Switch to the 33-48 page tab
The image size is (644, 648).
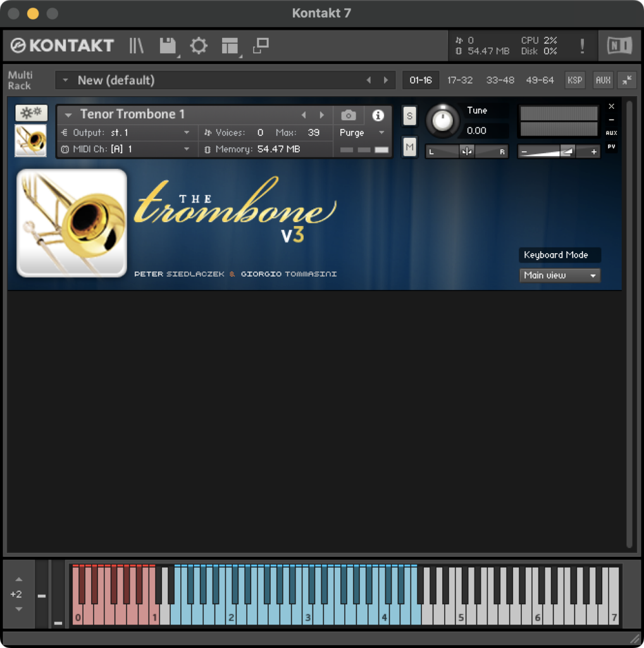[x=500, y=80]
